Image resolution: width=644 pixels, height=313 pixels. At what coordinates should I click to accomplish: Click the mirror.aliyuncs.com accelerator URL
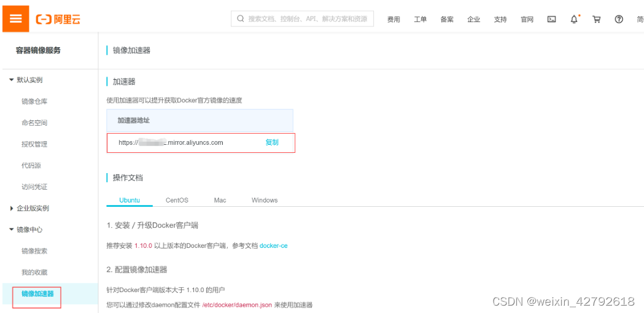click(171, 142)
